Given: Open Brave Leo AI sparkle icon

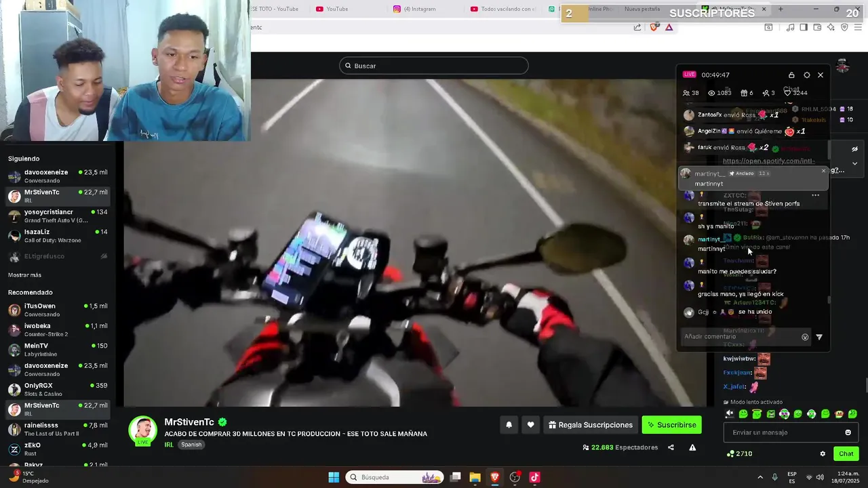Looking at the screenshot, I should coord(831,27).
